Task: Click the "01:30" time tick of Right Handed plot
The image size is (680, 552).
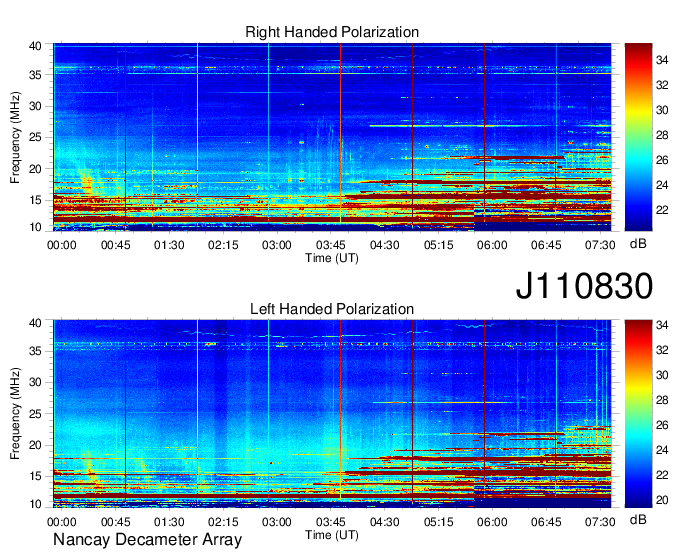Action: 169,245
